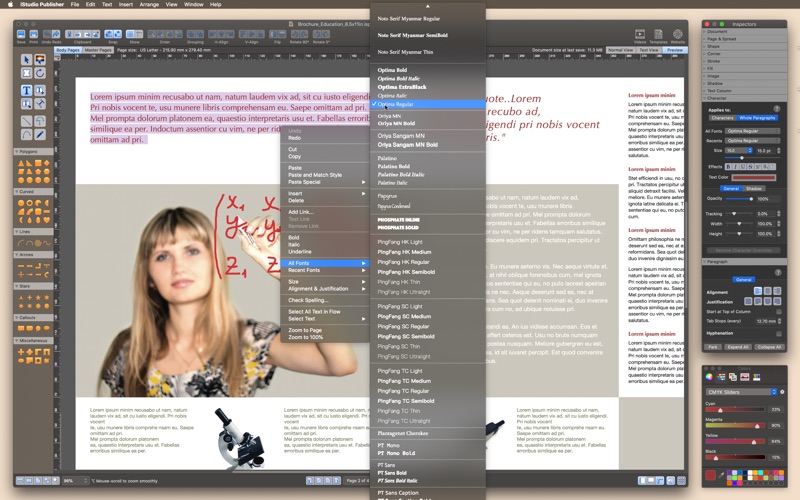Screen dimensions: 800x500
Task: Select Characters in the Applies to toggle
Action: pos(721,118)
